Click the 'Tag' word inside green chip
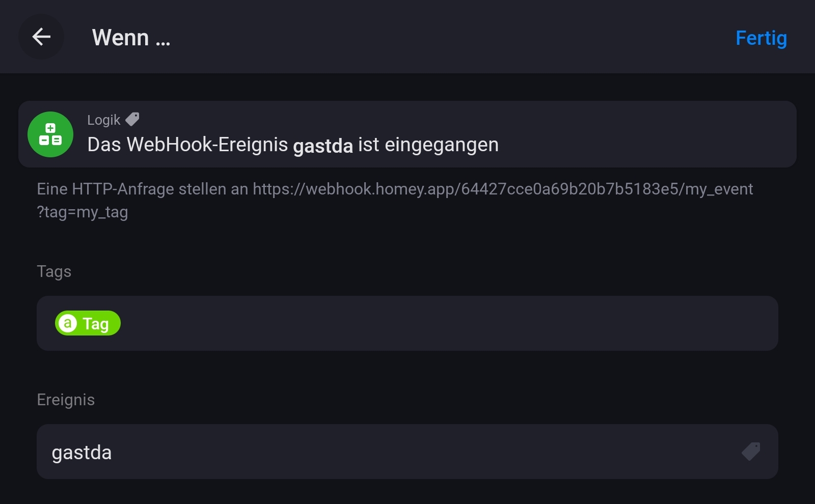815x504 pixels. [96, 324]
